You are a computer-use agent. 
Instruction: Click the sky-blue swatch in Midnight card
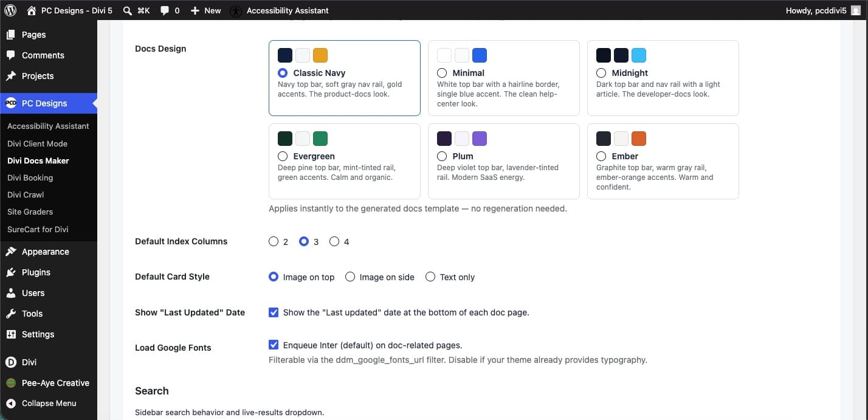click(x=639, y=55)
